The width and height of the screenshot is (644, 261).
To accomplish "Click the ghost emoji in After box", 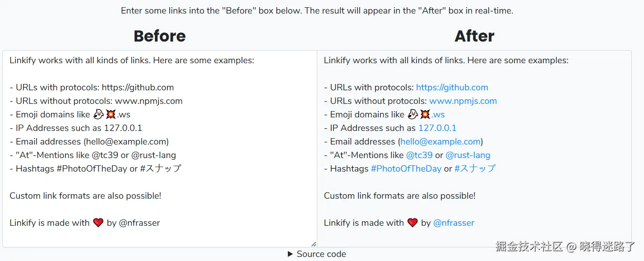I will (412, 115).
